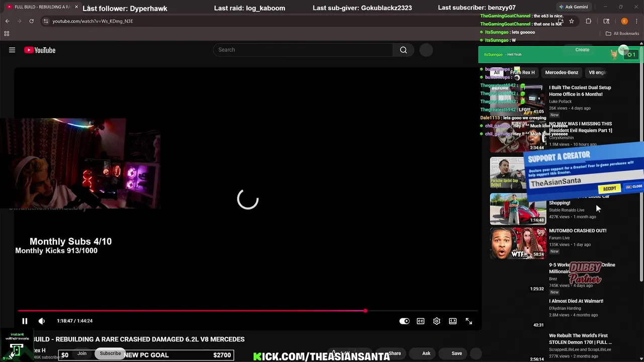Click CLOSE in the Support a Creator popup
The height and width of the screenshot is (362, 644).
(634, 187)
